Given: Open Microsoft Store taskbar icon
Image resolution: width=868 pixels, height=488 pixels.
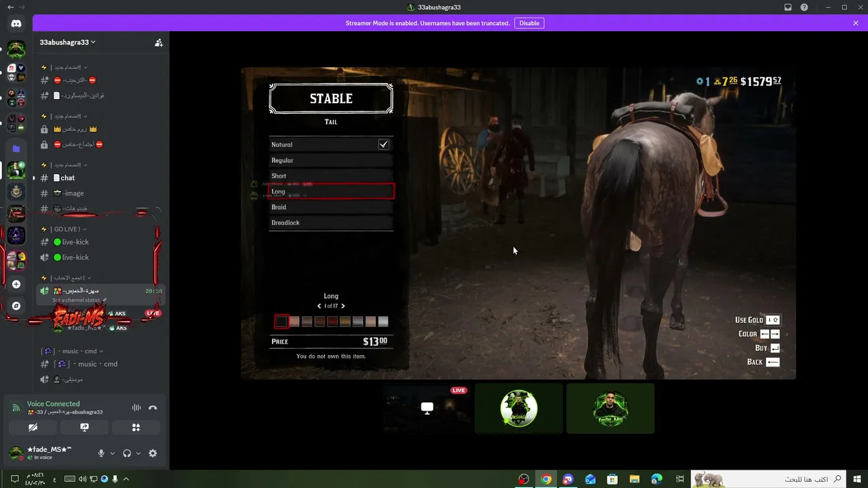Looking at the screenshot, I should [612, 479].
